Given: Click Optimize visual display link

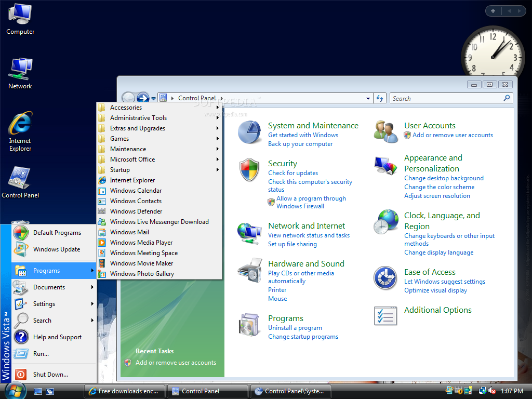Looking at the screenshot, I should [435, 290].
